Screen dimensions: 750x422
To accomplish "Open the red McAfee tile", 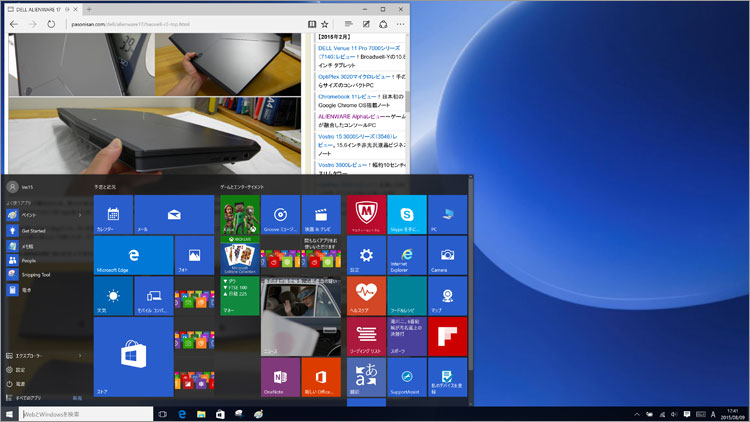I will (366, 214).
